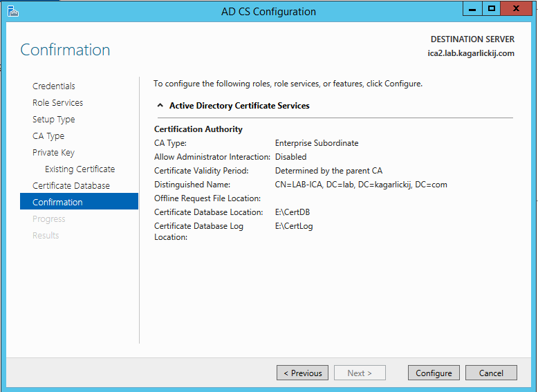Cancel the AD CS configuration wizard
The image size is (538, 392).
[x=491, y=373]
